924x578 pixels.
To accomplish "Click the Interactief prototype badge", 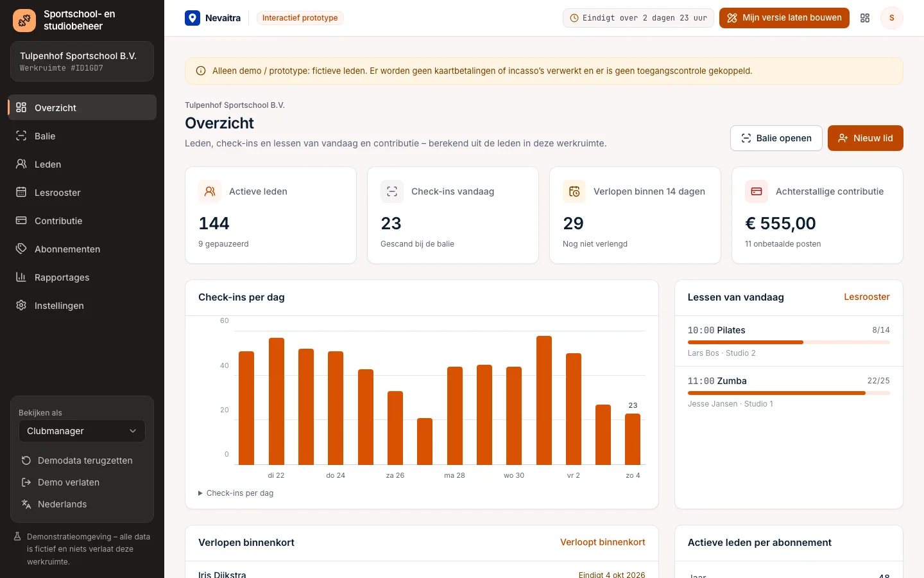I will click(x=300, y=18).
